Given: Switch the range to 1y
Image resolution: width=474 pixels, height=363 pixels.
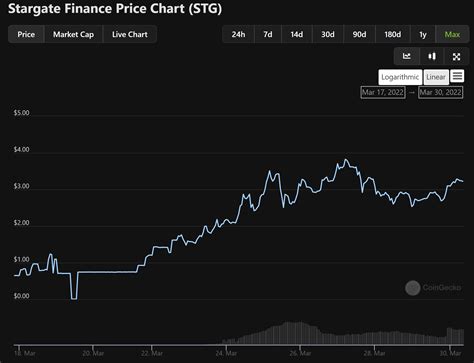Looking at the screenshot, I should tap(423, 34).
